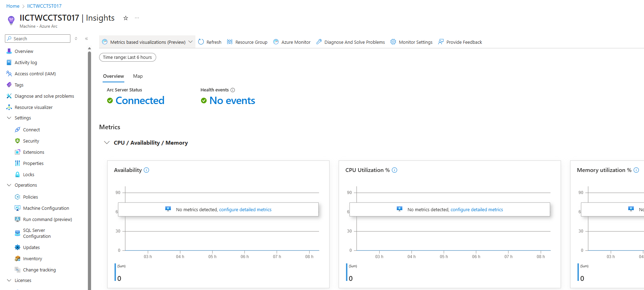The width and height of the screenshot is (644, 290).
Task: Click the Overview icon in sidebar
Action: coord(9,51)
